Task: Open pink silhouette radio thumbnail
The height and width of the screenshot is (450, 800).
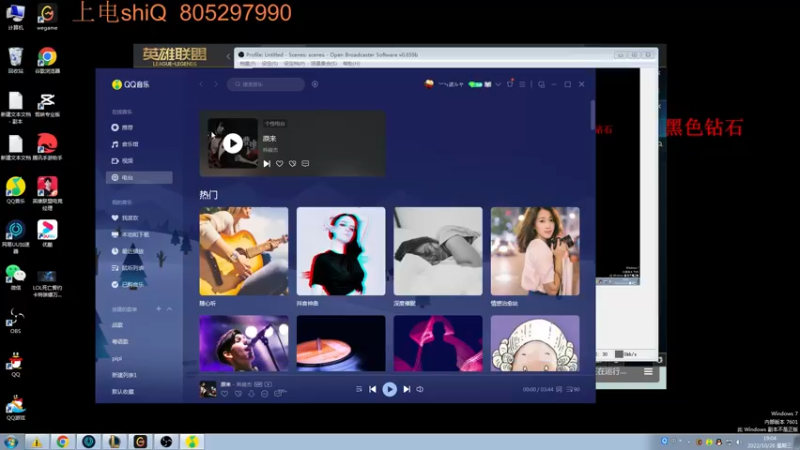Action: [x=438, y=343]
